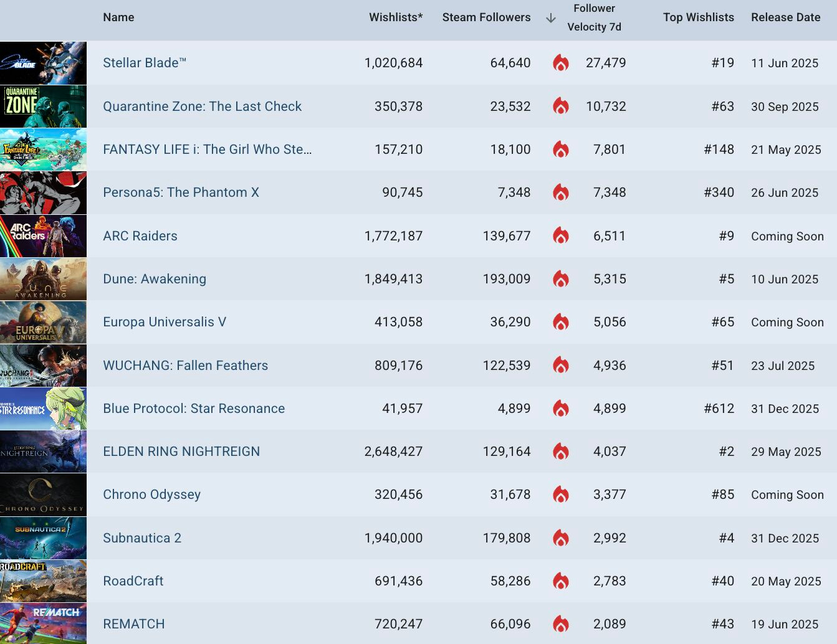Click the flame icon in Europa Universalis V row

(x=561, y=322)
